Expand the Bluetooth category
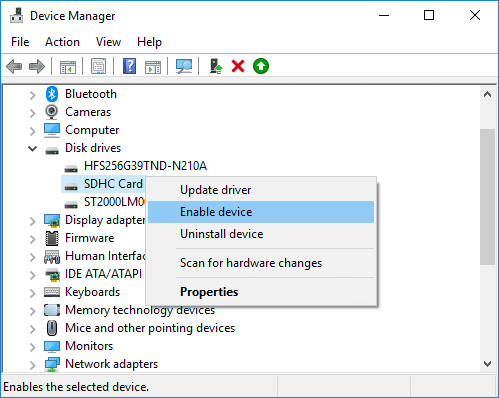Screen dimensions: 499x398 click(32, 95)
